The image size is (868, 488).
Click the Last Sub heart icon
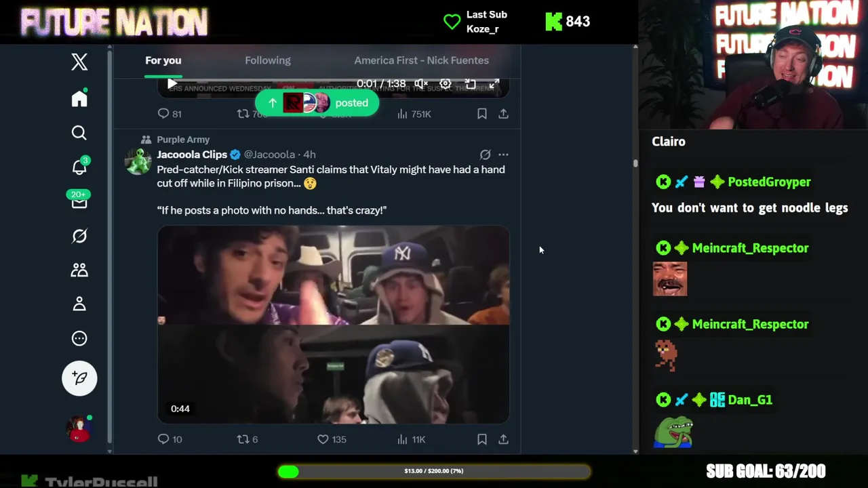[x=452, y=22]
